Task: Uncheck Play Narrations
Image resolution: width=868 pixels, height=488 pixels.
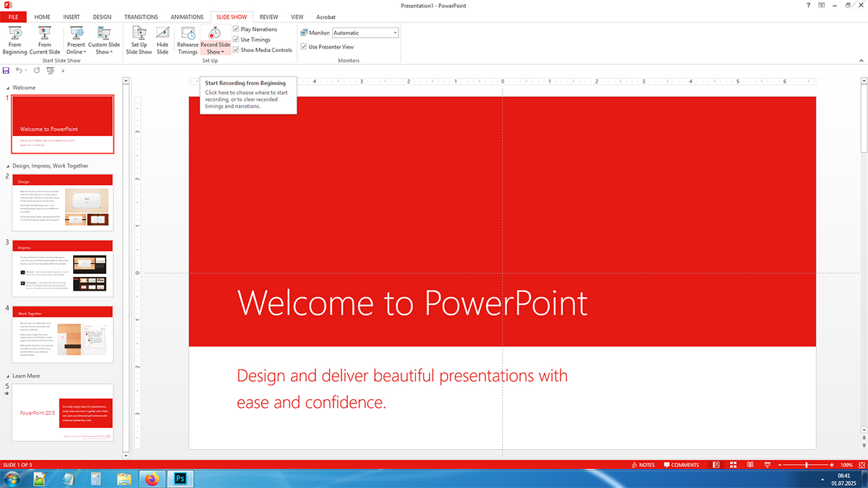Action: 236,29
